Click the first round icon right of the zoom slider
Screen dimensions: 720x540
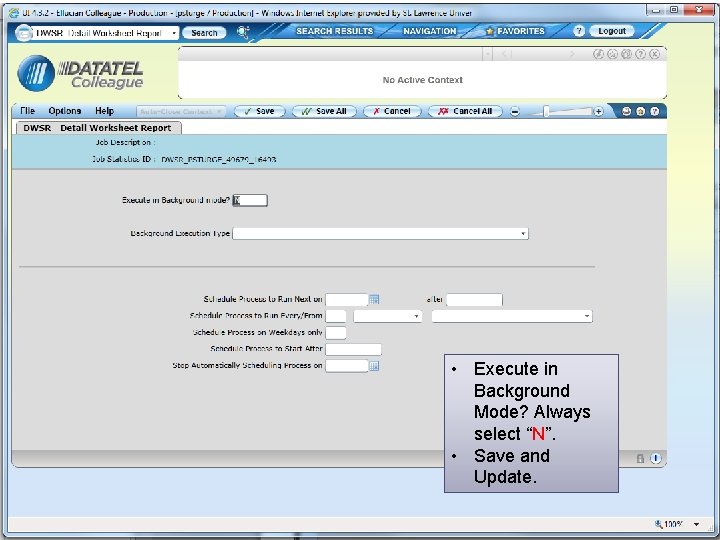tap(626, 112)
